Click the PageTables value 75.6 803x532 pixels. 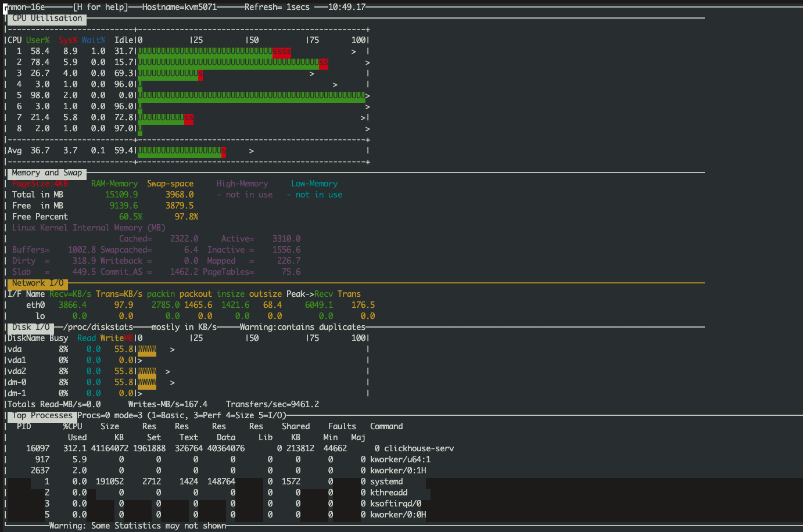coord(291,272)
